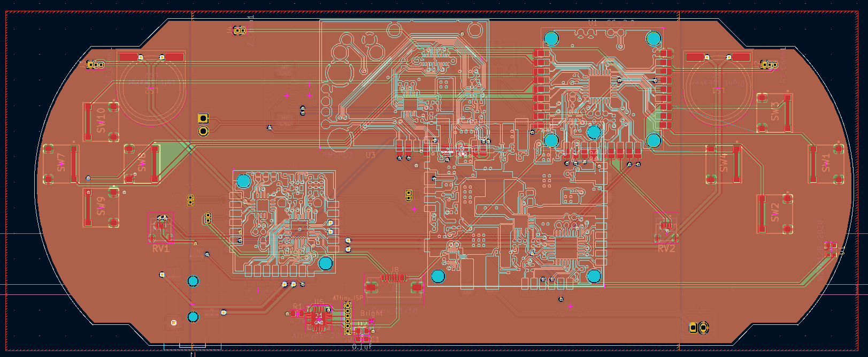The image size is (868, 357).
Task: Select the SW2 switch footprint
Action: click(x=775, y=214)
